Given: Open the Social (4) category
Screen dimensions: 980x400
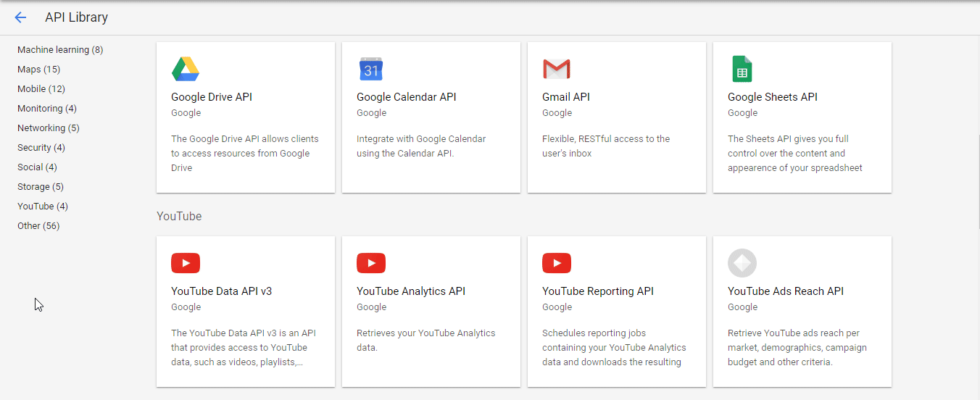Looking at the screenshot, I should 37,167.
